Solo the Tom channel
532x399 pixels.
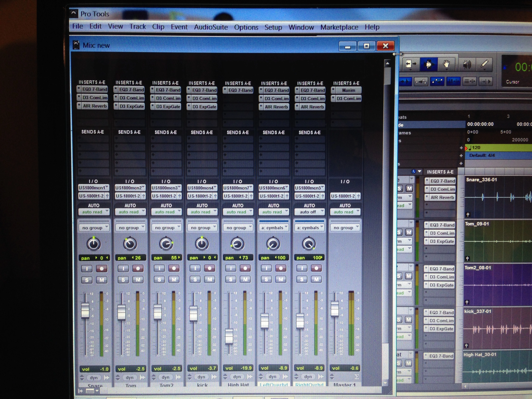pos(123,280)
